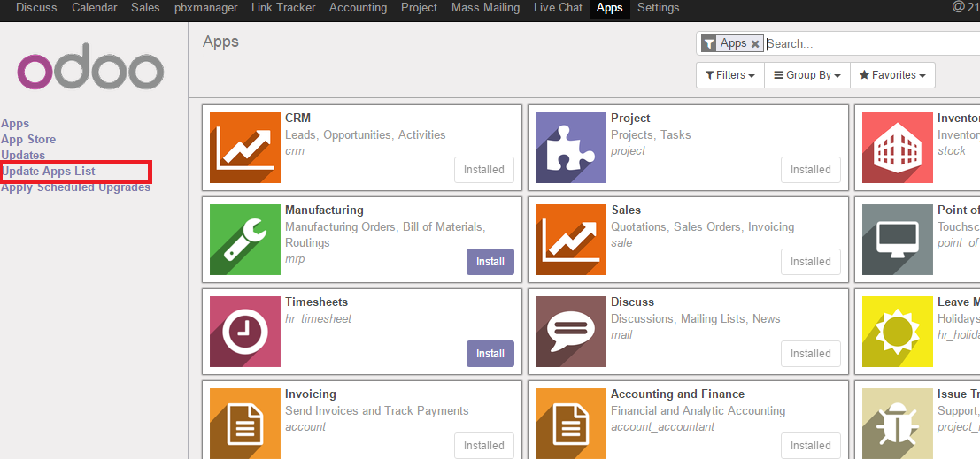Click Apply Scheduled Upgrades link
The width and height of the screenshot is (980, 459).
[75, 187]
